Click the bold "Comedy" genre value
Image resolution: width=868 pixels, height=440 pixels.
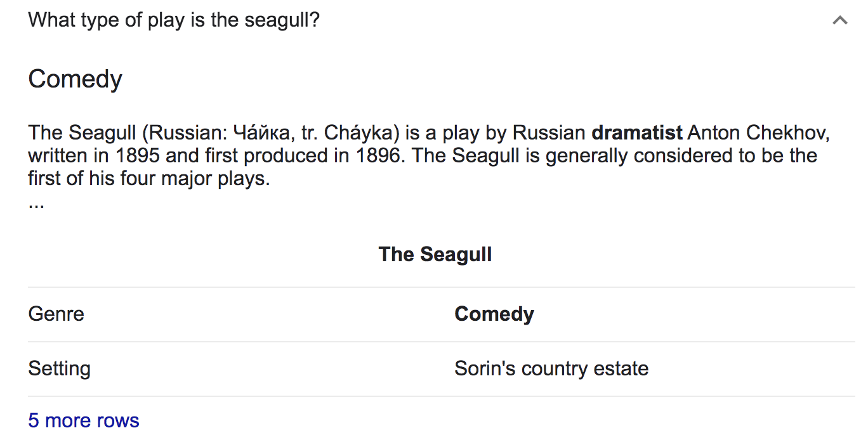coord(494,314)
